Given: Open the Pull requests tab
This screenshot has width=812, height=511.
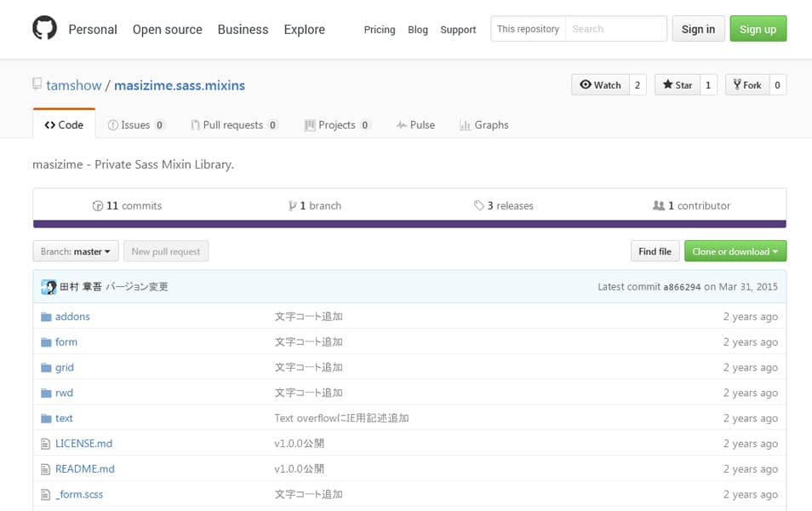Looking at the screenshot, I should (234, 125).
